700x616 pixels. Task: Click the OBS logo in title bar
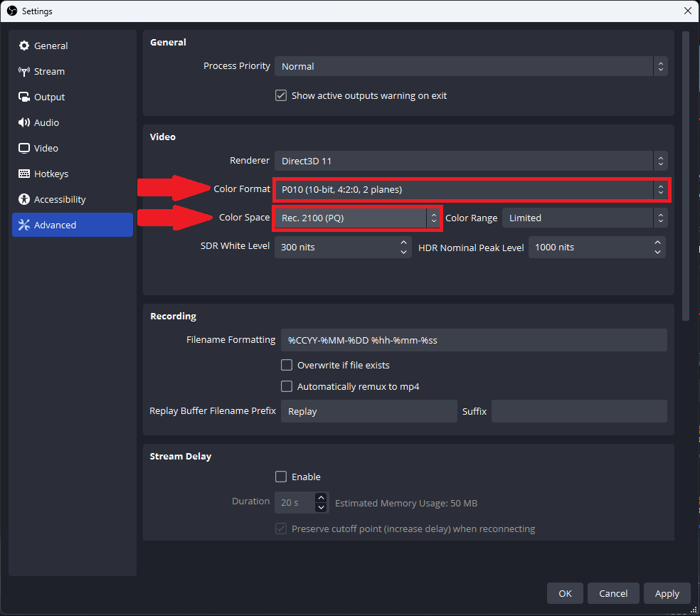[12, 11]
